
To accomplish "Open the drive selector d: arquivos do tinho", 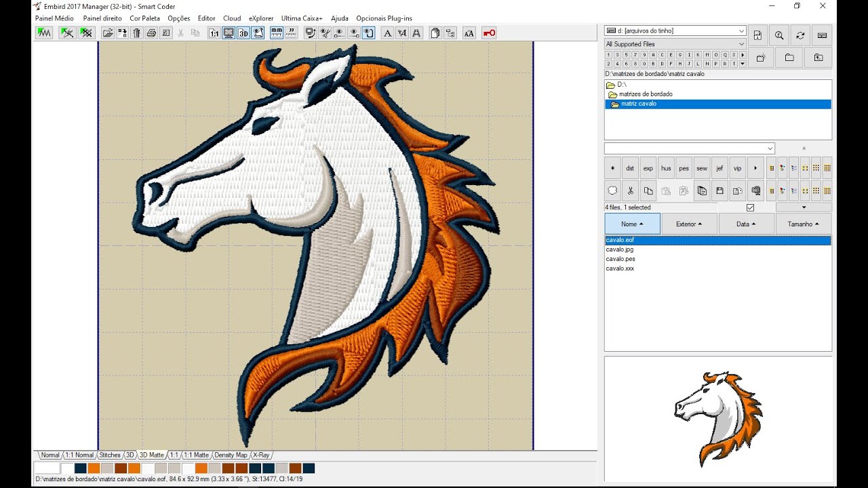I will [x=675, y=30].
